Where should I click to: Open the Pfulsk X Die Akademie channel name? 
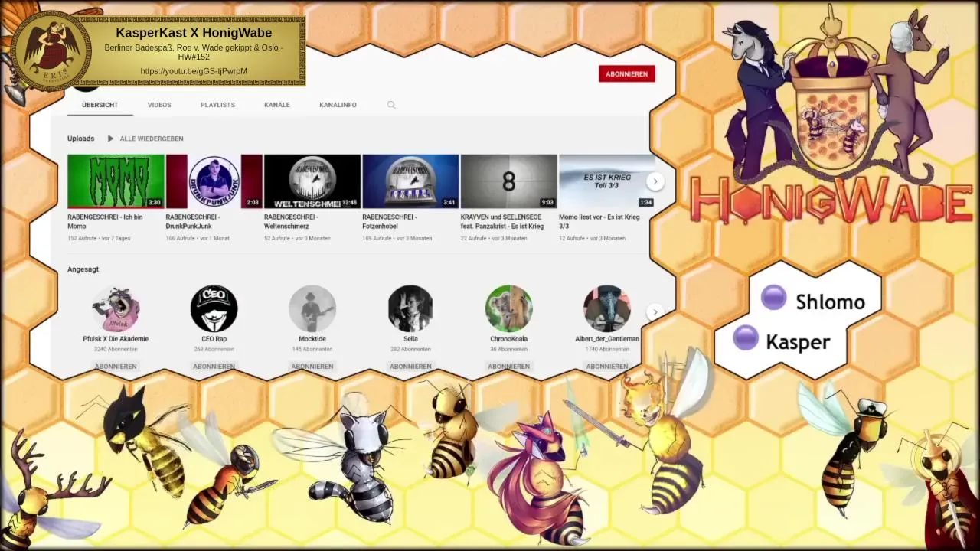coord(116,339)
